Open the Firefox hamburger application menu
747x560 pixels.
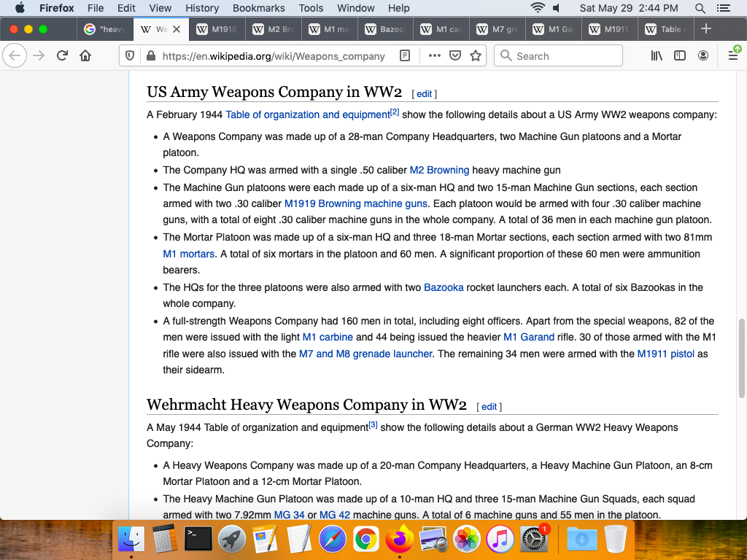click(x=733, y=56)
